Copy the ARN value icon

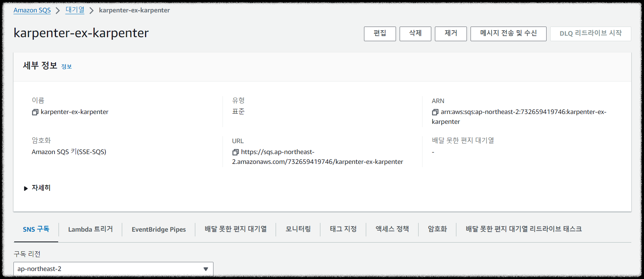click(435, 112)
